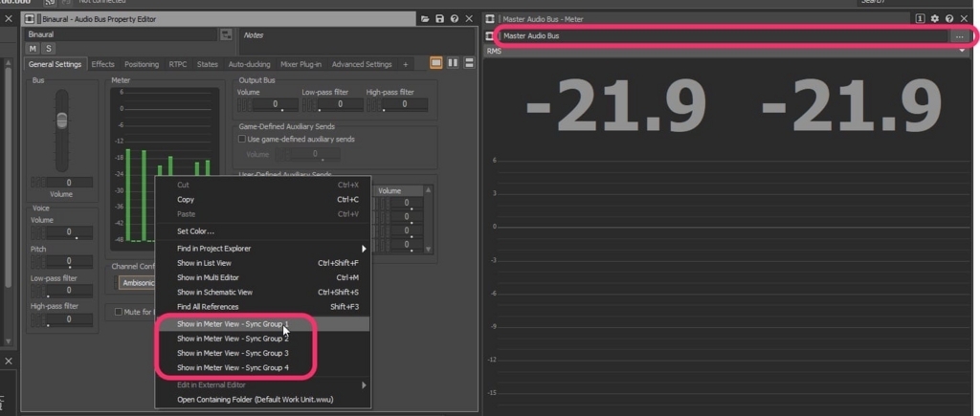Expand the Edit in External Editor submenu arrow

(x=364, y=385)
